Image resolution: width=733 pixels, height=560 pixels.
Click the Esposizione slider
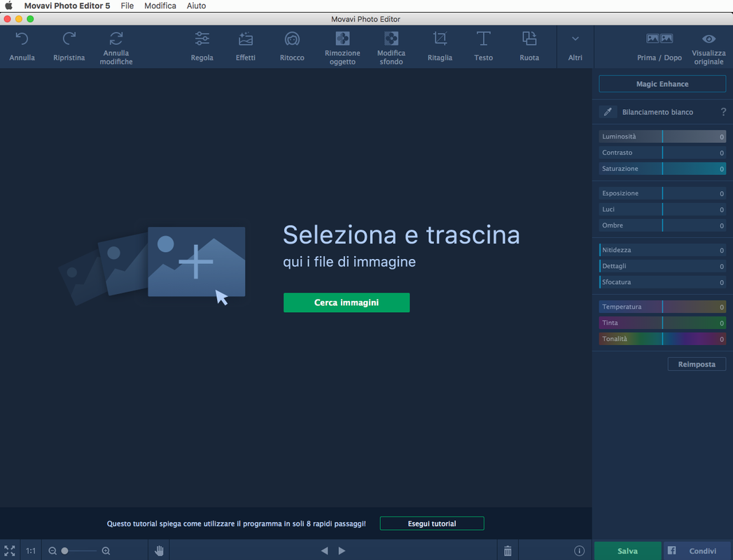pos(662,193)
